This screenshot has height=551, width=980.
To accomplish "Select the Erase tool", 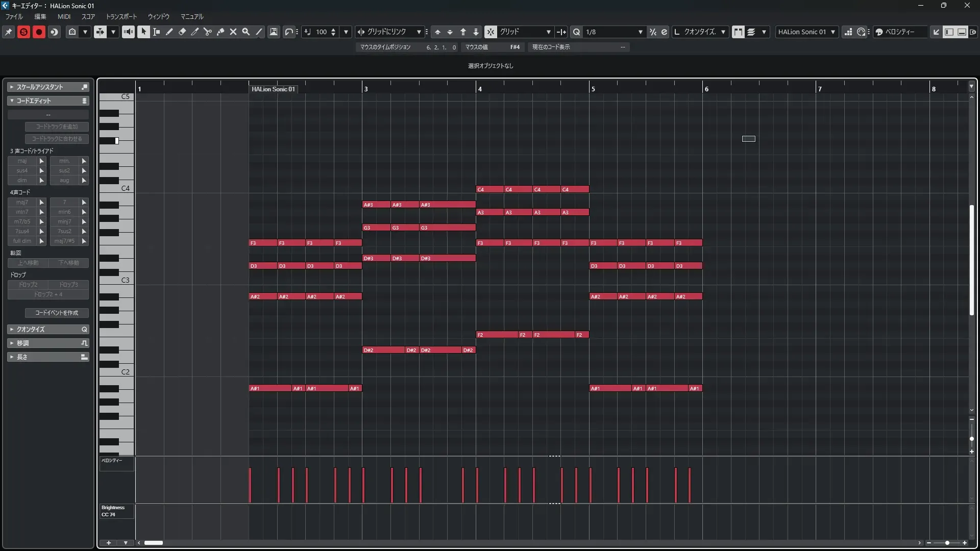I will (x=182, y=32).
